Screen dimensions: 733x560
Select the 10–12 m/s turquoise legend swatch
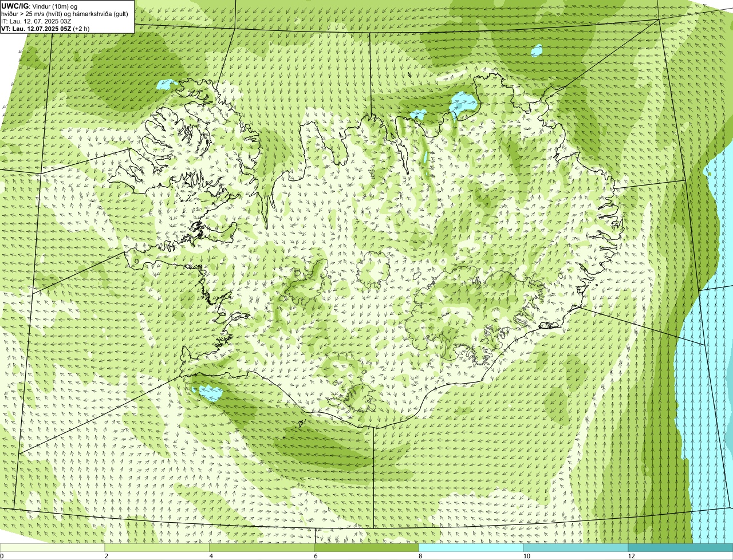576,548
